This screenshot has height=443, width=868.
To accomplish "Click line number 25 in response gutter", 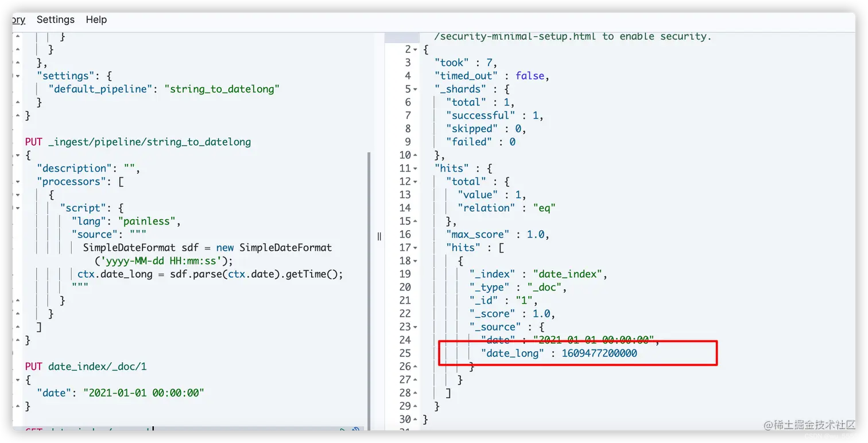I will pyautogui.click(x=405, y=353).
